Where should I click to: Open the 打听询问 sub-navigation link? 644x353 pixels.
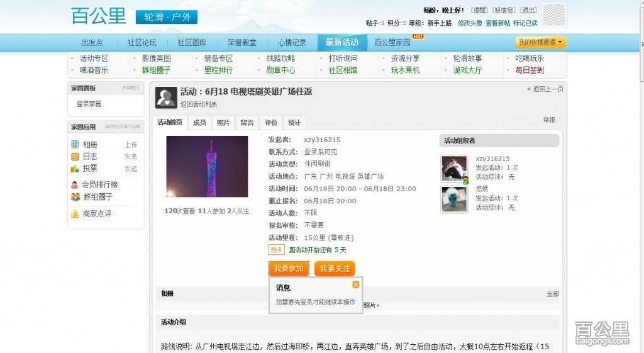click(x=343, y=59)
